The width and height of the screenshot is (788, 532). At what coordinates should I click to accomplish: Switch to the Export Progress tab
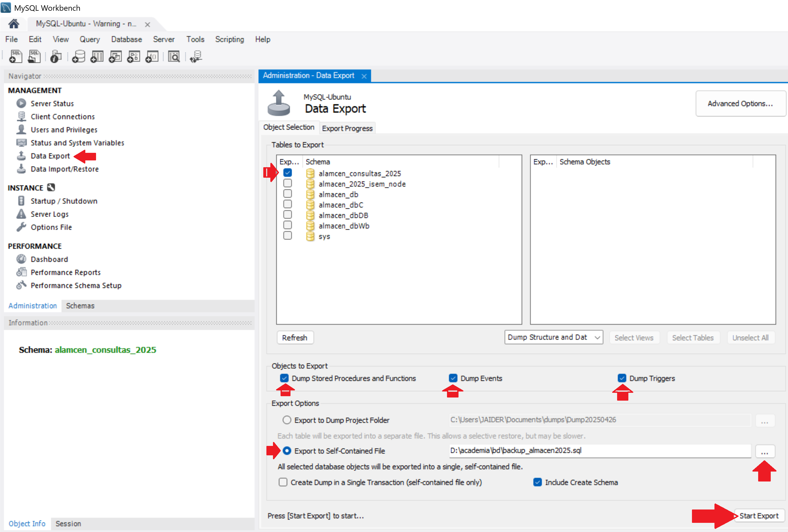[x=347, y=128]
